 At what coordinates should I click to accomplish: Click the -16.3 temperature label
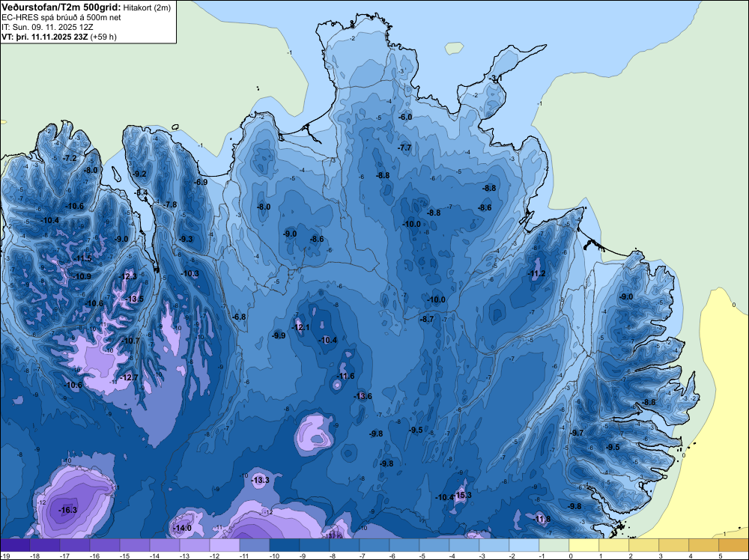(x=67, y=511)
